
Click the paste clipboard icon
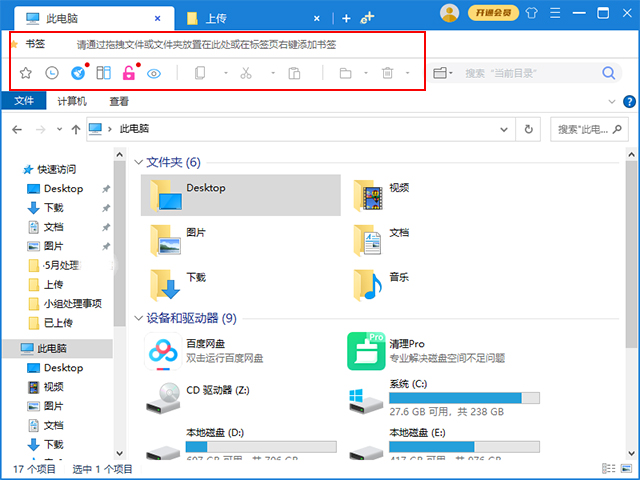294,73
